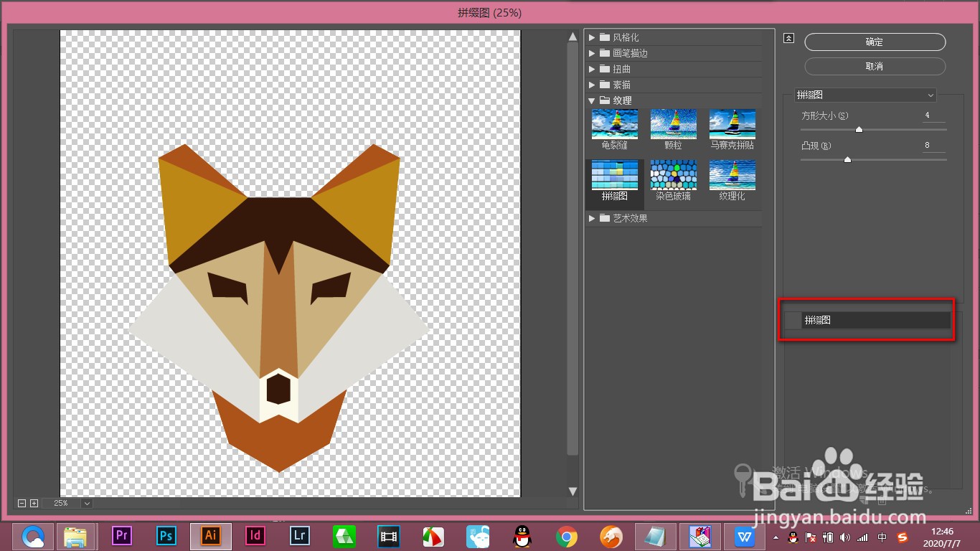Image resolution: width=980 pixels, height=551 pixels.
Task: Click the 确定 confirm button
Action: pos(875,42)
